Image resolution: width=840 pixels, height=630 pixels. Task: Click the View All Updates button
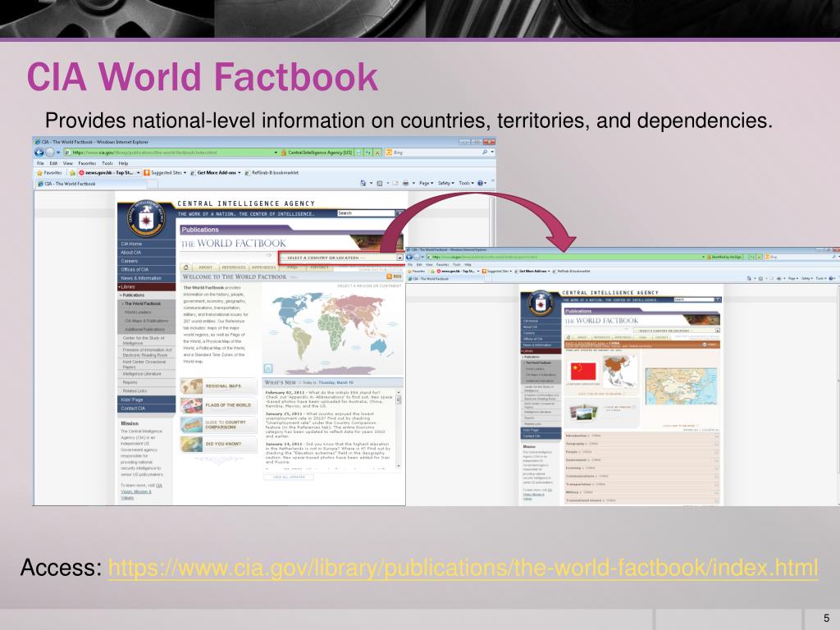289,477
